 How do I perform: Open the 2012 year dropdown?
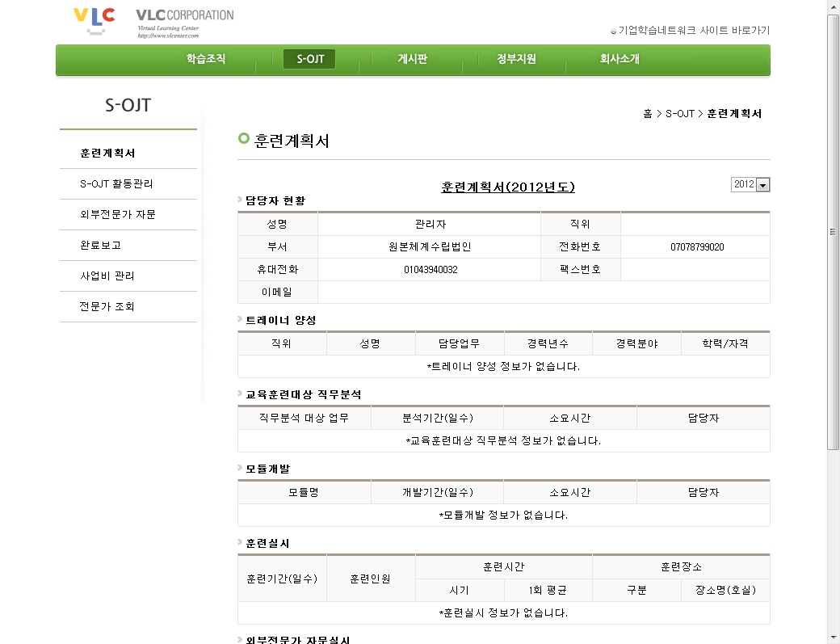coord(750,184)
